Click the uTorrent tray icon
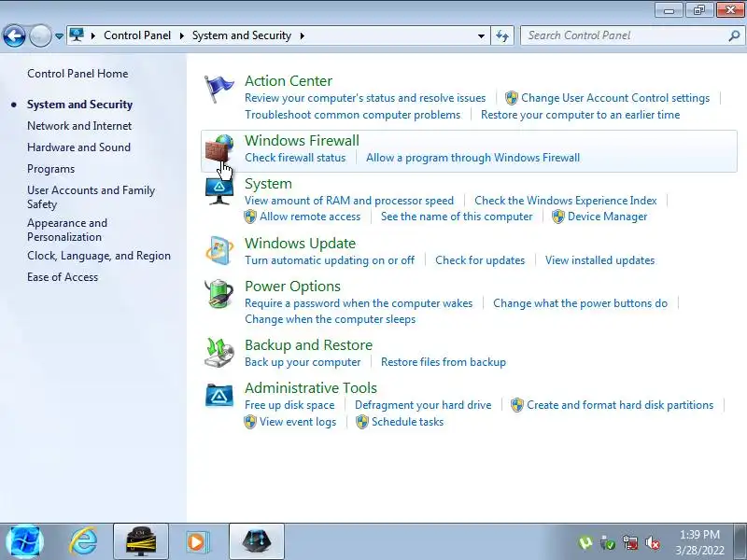 click(x=585, y=543)
